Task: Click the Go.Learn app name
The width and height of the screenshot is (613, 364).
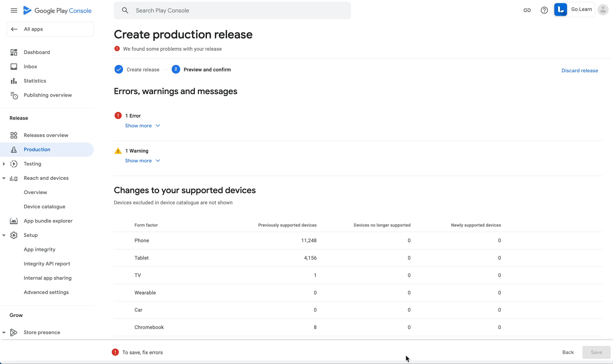Action: coord(581,9)
